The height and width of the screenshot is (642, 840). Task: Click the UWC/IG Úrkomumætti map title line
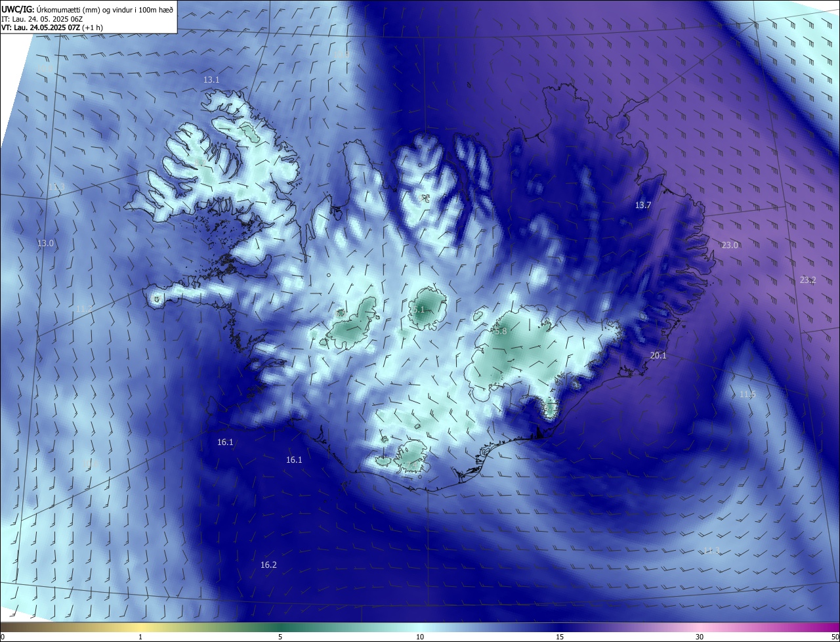[x=87, y=9]
